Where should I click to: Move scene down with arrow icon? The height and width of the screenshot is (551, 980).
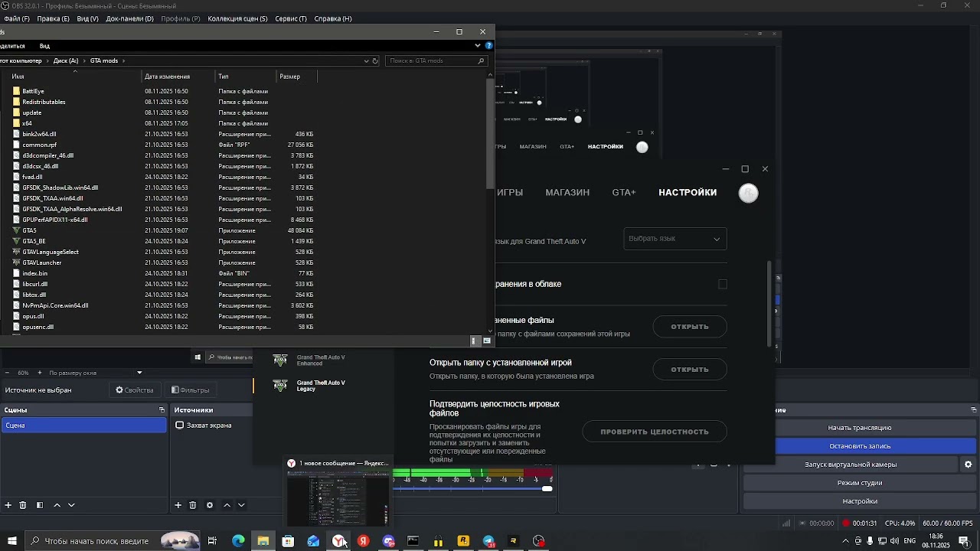(x=71, y=505)
